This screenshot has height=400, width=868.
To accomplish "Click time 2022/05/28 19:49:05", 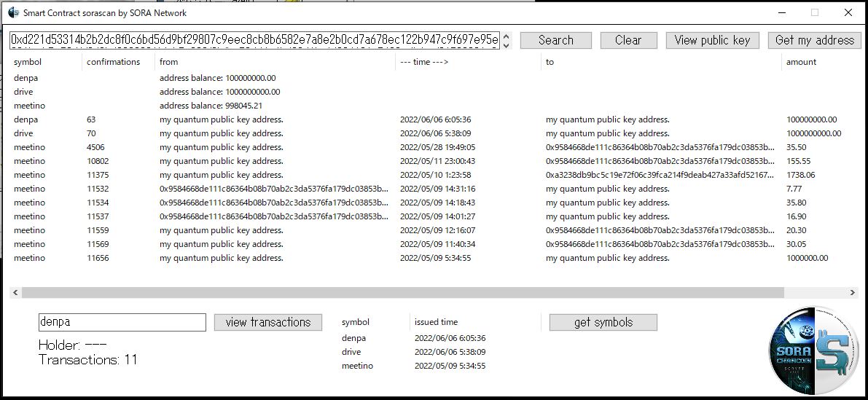I will (x=437, y=147).
